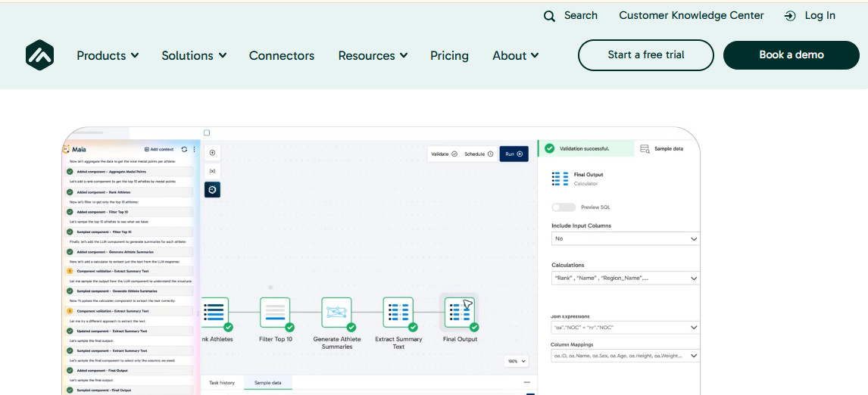868x395 pixels.
Task: Expand the Include Input Columns dropdown
Action: [x=625, y=238]
